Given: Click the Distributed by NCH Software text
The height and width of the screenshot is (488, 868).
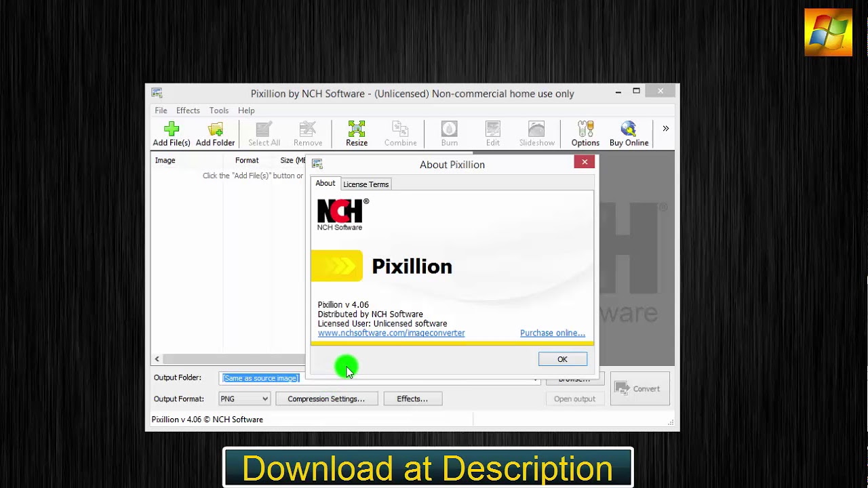Looking at the screenshot, I should tap(370, 314).
